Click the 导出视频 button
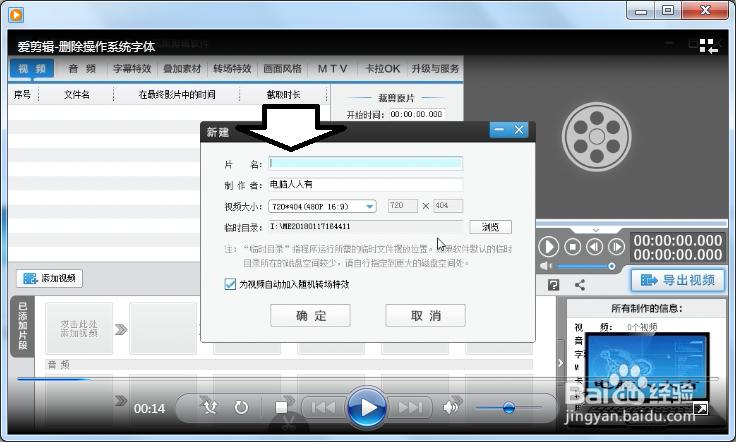Screen dimensions: 736x442 (677, 281)
